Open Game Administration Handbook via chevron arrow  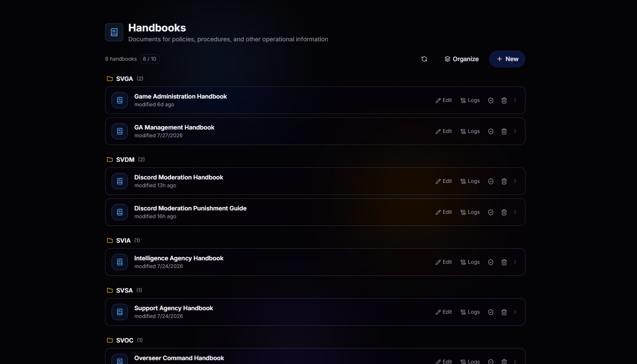pos(515,100)
